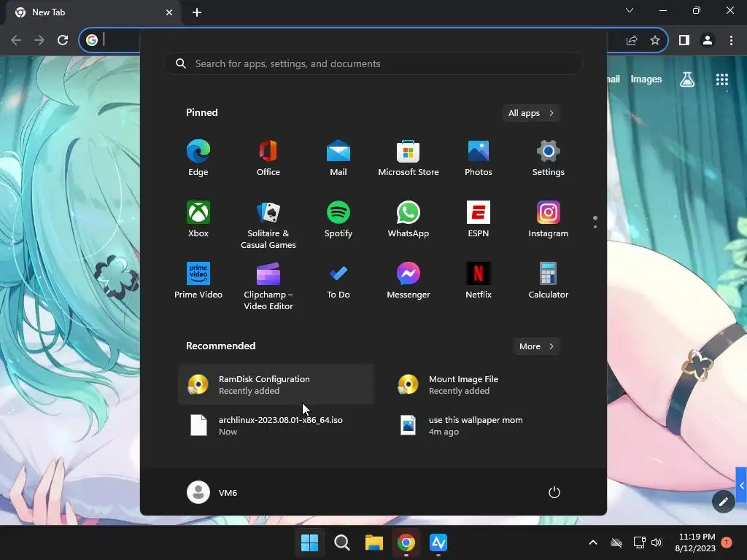Open Google Images link
747x560 pixels.
coord(646,79)
